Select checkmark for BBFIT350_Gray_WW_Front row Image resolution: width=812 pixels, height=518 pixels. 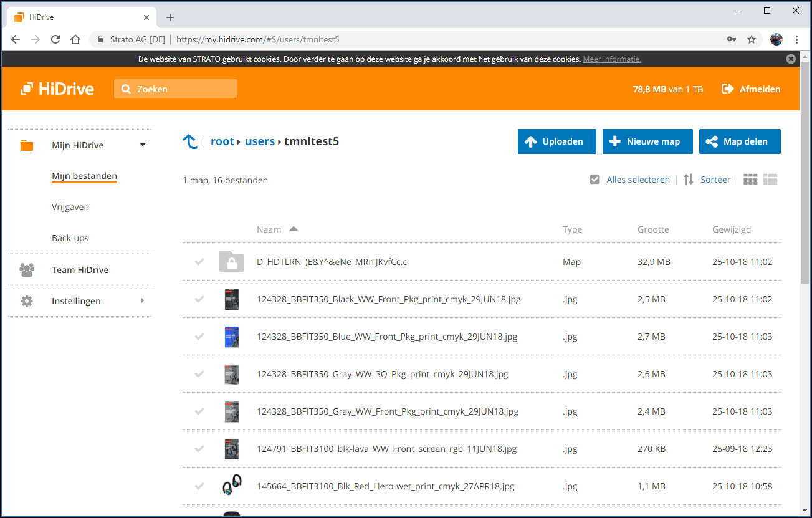coord(199,411)
